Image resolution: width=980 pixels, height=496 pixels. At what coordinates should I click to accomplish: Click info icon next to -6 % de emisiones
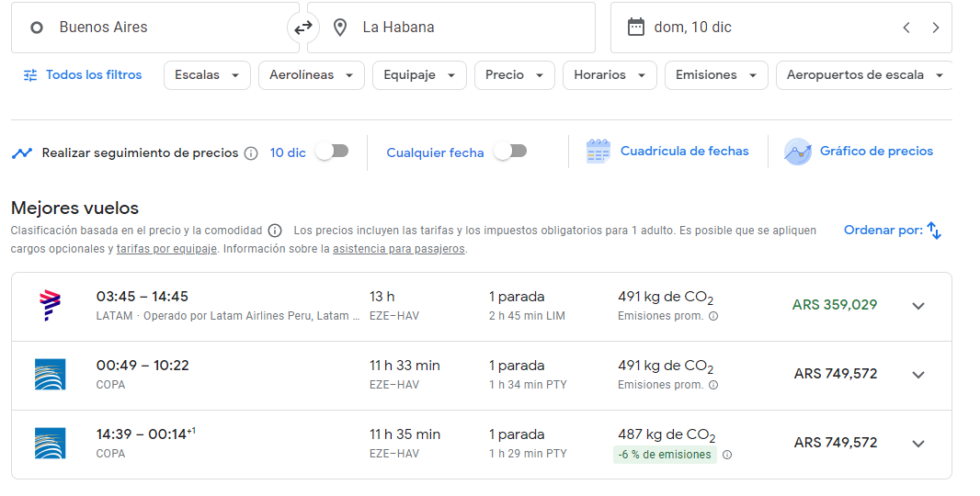coord(727,455)
